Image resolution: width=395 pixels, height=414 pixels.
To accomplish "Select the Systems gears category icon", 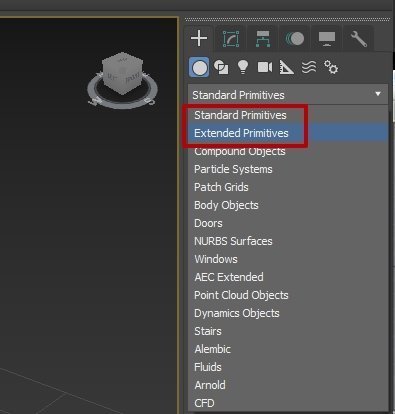I will tap(331, 67).
